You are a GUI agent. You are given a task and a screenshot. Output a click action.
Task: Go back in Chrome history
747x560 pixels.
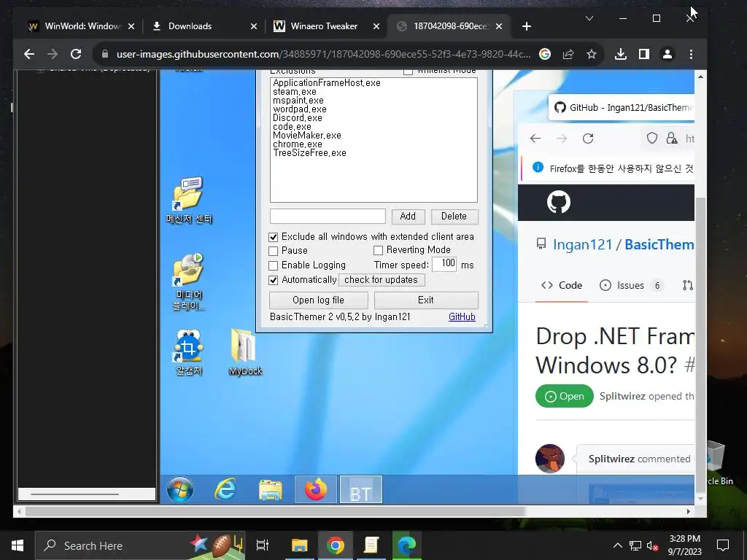[29, 54]
